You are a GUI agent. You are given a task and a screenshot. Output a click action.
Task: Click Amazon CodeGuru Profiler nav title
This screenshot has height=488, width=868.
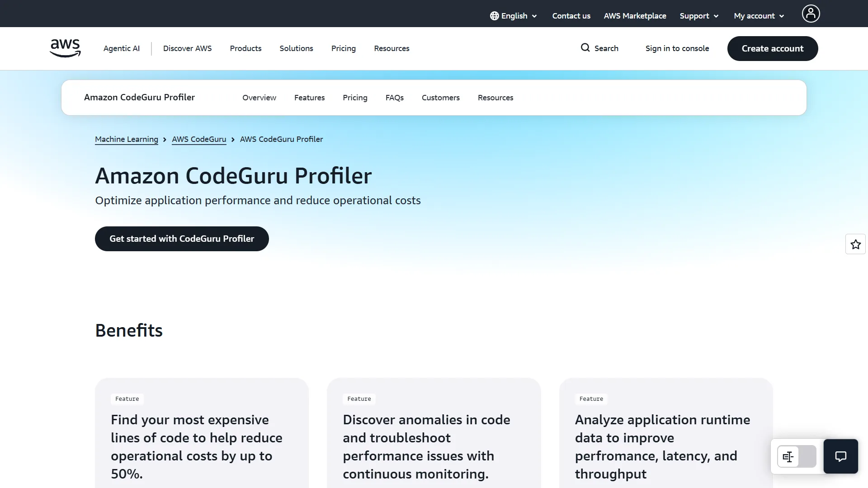pos(139,97)
